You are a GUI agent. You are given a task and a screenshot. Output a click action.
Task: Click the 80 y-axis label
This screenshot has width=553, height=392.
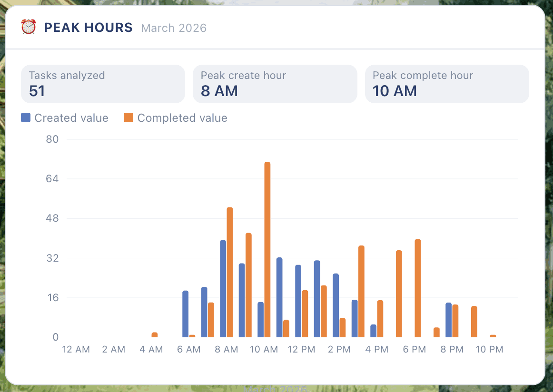(x=52, y=139)
